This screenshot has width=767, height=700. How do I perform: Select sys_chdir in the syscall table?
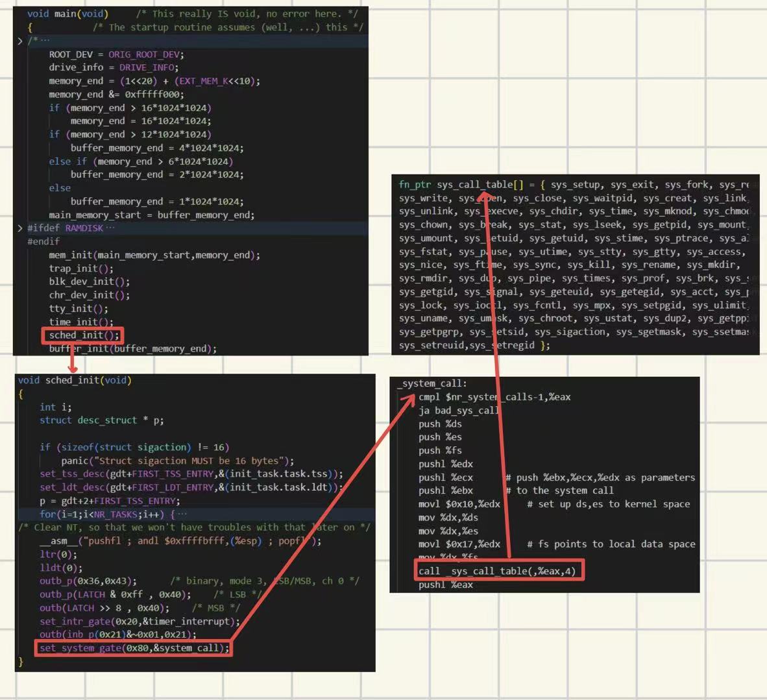(x=554, y=211)
